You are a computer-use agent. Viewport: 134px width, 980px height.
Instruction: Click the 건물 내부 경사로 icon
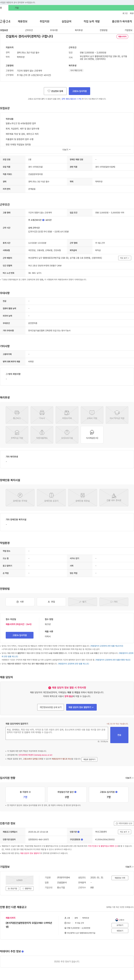coord(114,498)
